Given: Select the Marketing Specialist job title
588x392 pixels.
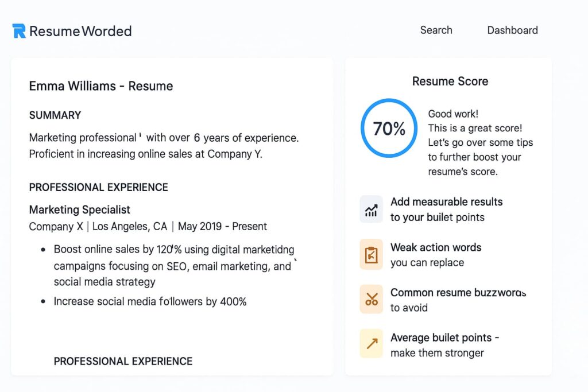Looking at the screenshot, I should click(80, 209).
